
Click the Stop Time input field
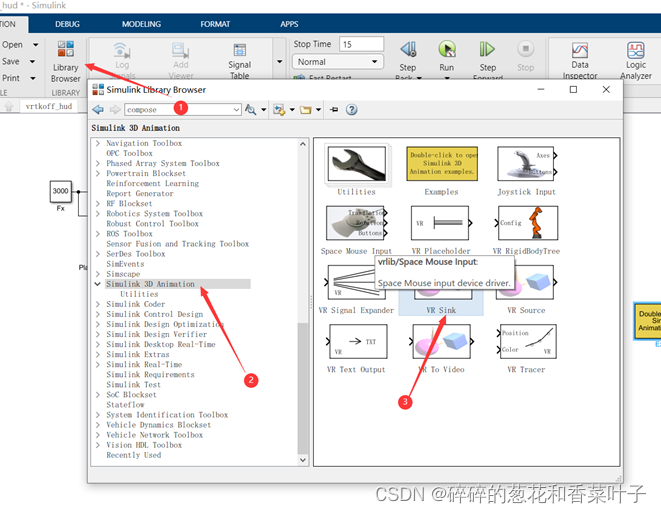[x=361, y=44]
